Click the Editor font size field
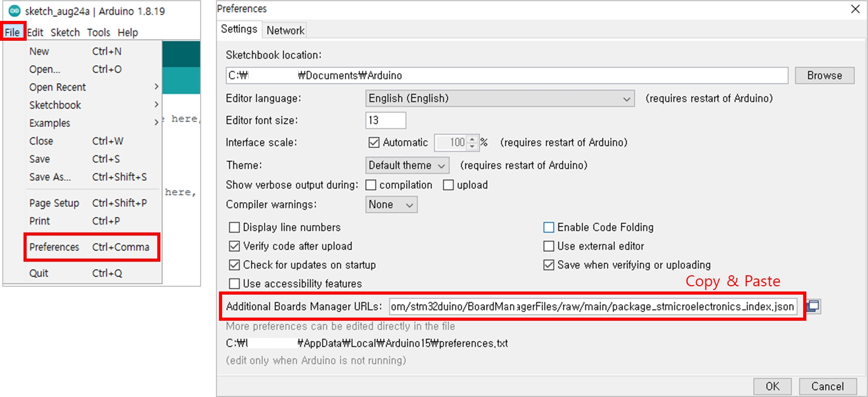This screenshot has height=397, width=868. (385, 120)
